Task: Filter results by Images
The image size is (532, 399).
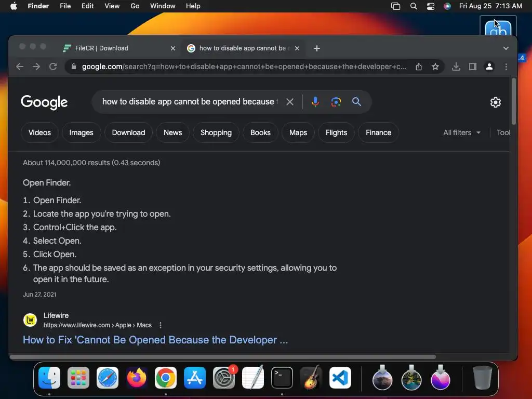Action: click(x=81, y=132)
